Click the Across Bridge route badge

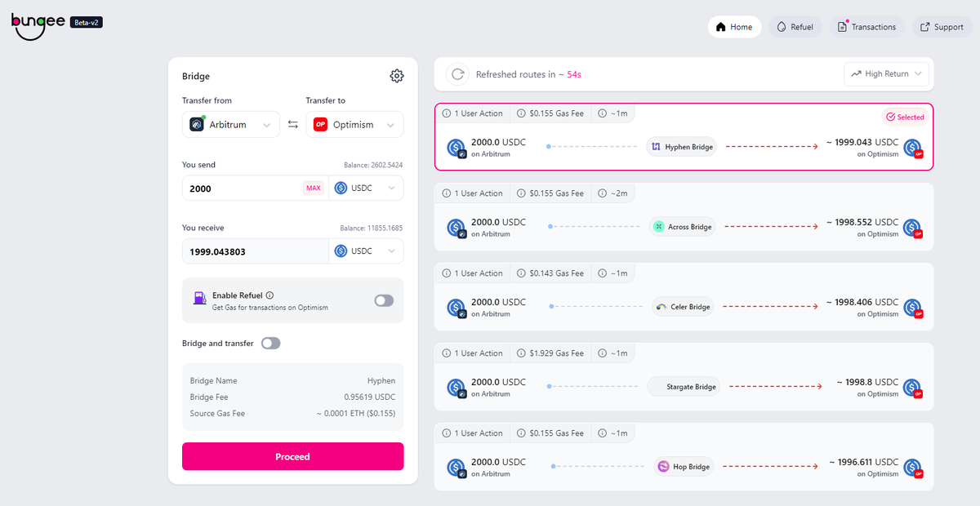pyautogui.click(x=682, y=227)
